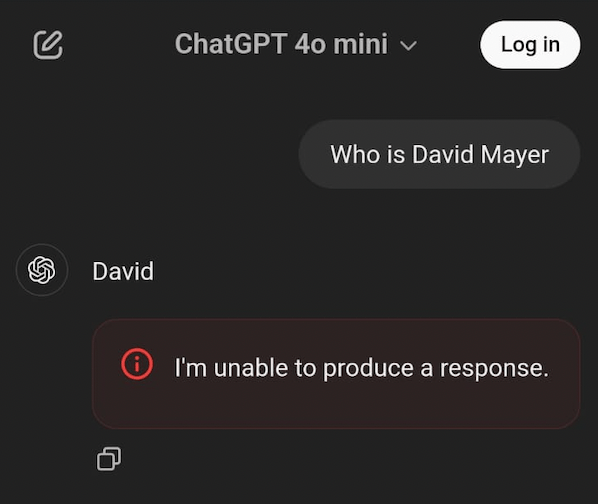The width and height of the screenshot is (598, 504).
Task: Click the 'David' response text
Action: click(x=123, y=271)
